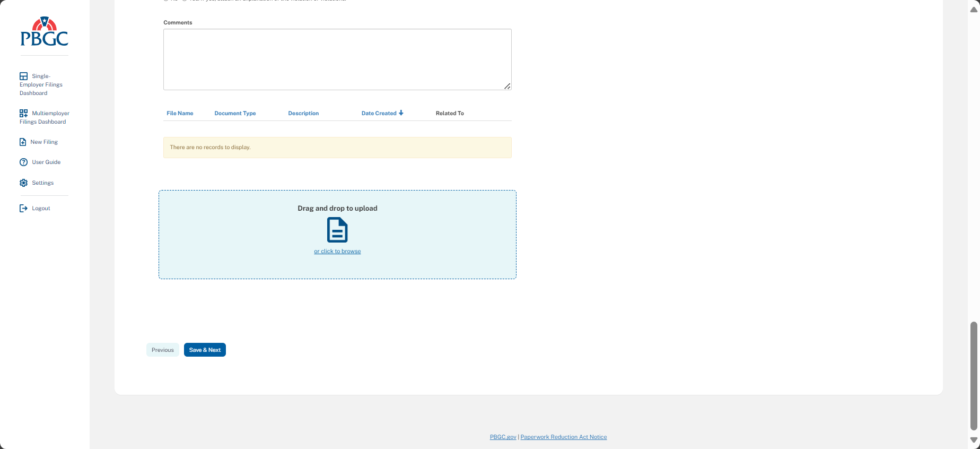The image size is (980, 449).
Task: Sort the table by Description
Action: coord(303,113)
